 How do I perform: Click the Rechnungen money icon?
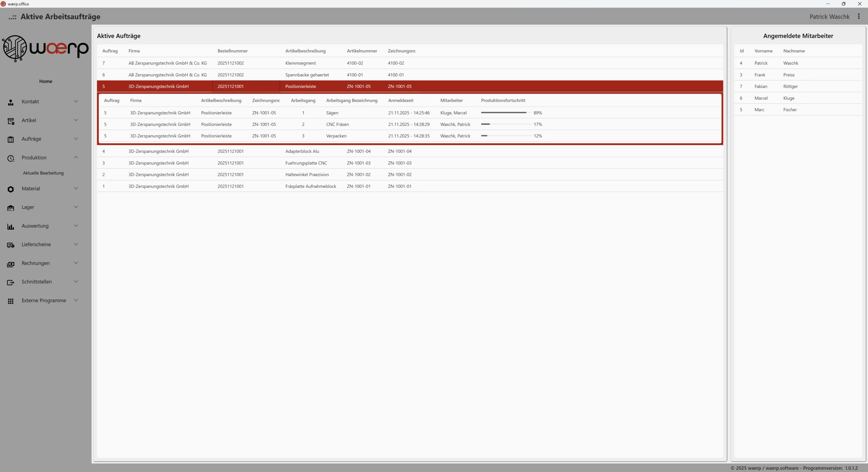coord(11,264)
